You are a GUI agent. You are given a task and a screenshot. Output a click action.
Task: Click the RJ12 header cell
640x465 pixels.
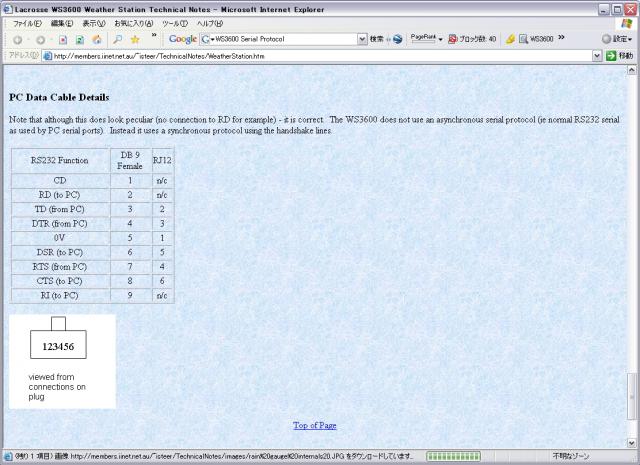(162, 160)
